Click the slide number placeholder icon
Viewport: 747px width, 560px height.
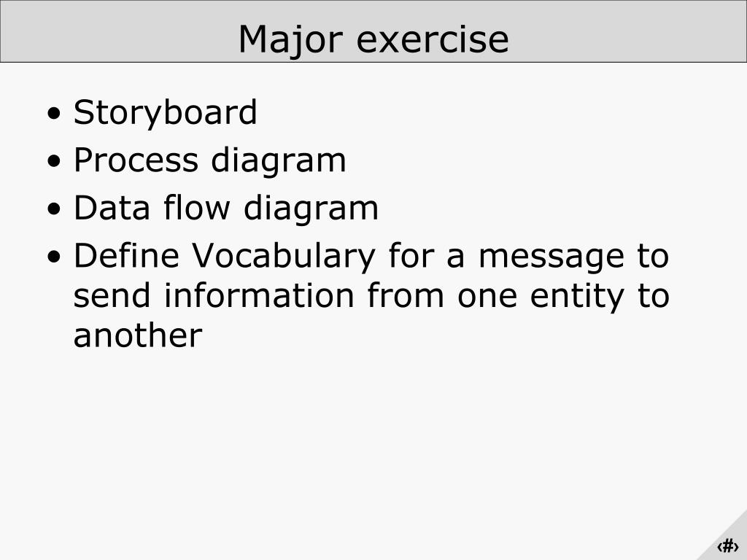coord(727,546)
